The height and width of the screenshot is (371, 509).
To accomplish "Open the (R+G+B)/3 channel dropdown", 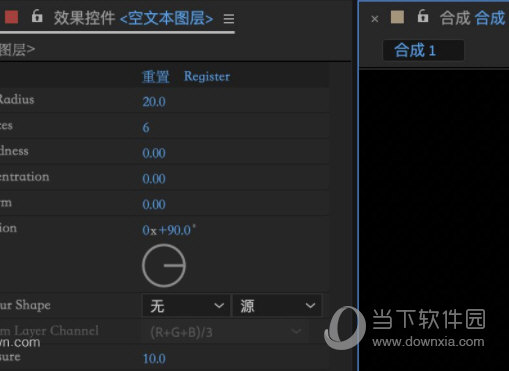I will pos(226,332).
